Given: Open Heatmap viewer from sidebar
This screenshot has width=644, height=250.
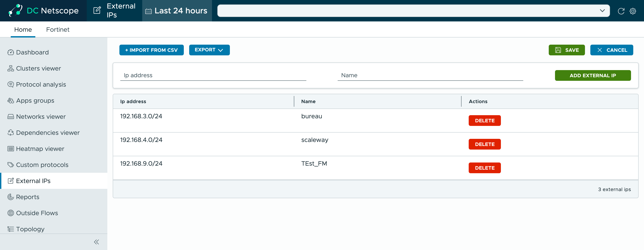Looking at the screenshot, I should pos(54,149).
